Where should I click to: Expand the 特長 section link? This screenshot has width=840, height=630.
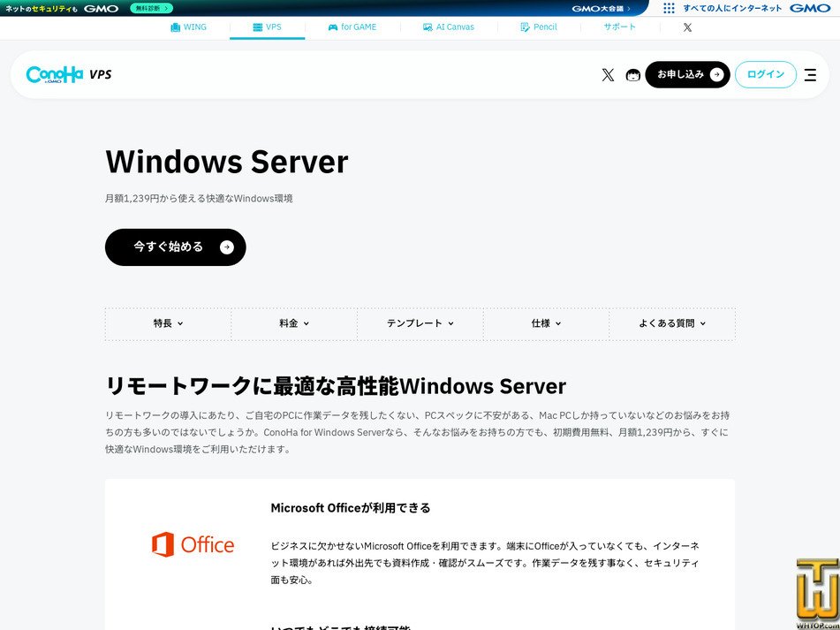point(168,323)
